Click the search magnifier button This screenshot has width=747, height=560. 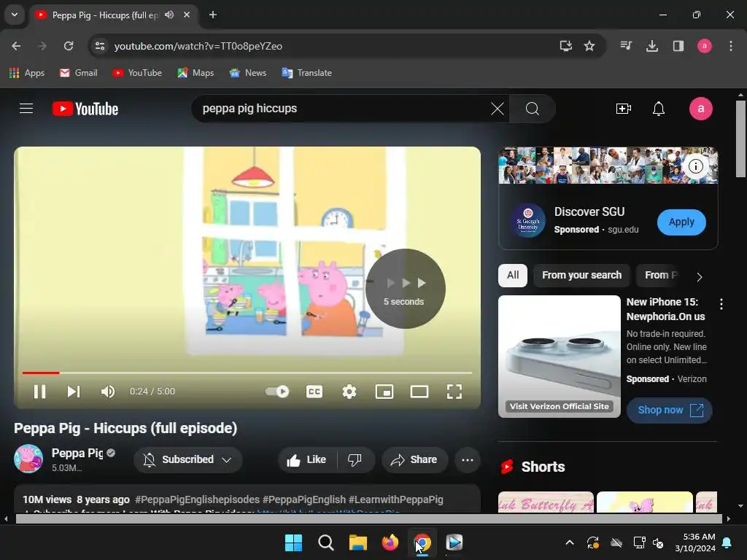click(x=532, y=109)
